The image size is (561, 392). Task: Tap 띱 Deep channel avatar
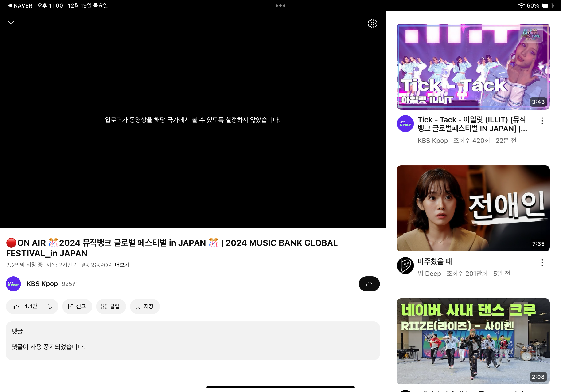point(405,266)
